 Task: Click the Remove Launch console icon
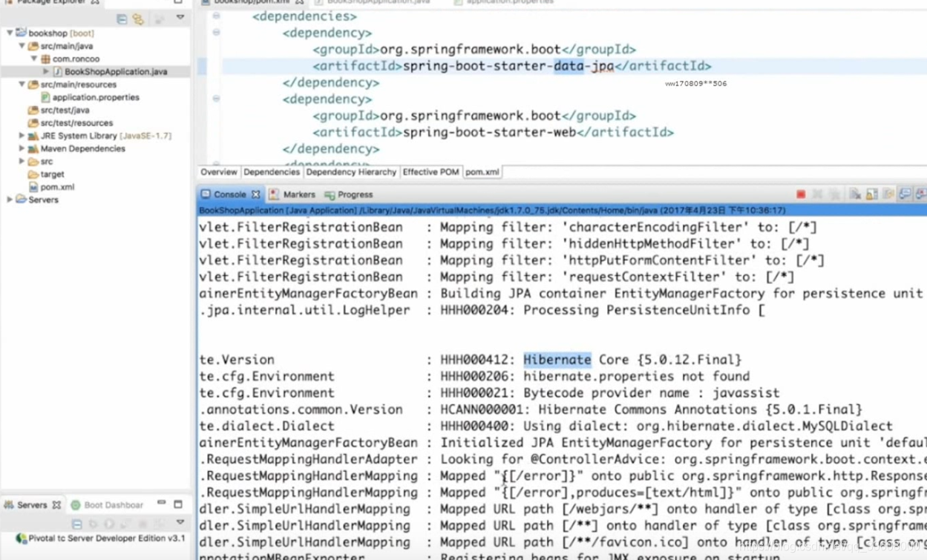[x=817, y=194]
